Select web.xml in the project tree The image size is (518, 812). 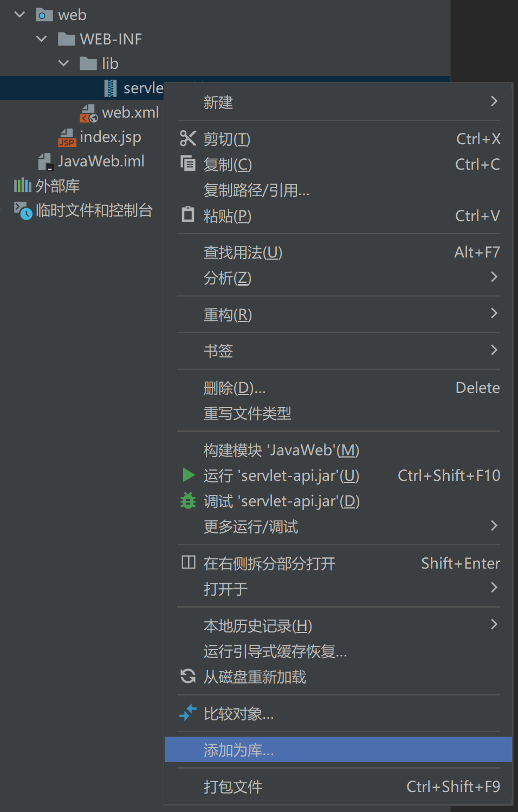pyautogui.click(x=130, y=113)
